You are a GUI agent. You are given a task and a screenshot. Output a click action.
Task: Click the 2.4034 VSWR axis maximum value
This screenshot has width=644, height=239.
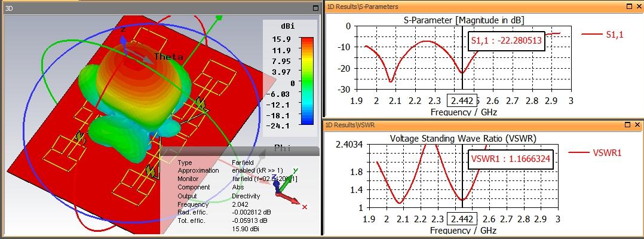(x=349, y=144)
